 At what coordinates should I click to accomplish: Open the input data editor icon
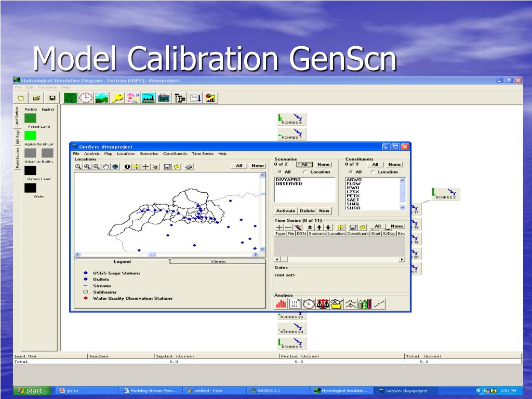[164, 98]
